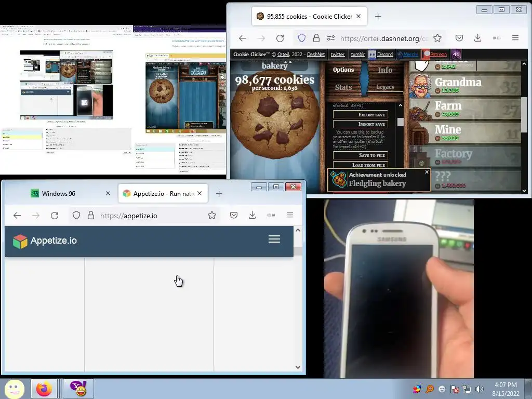Open Firefox menu in Appetize.io window

290,215
